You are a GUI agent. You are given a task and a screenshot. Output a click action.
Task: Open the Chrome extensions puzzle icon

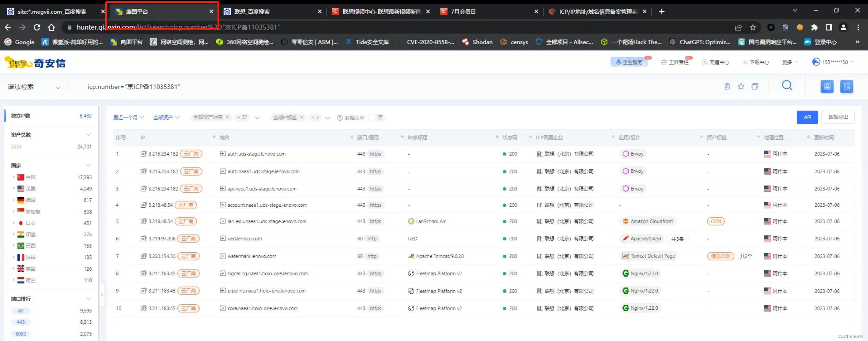coord(814,27)
